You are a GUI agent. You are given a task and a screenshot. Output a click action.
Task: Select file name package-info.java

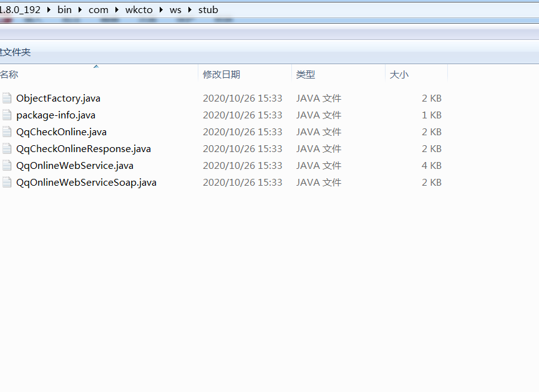pos(56,115)
